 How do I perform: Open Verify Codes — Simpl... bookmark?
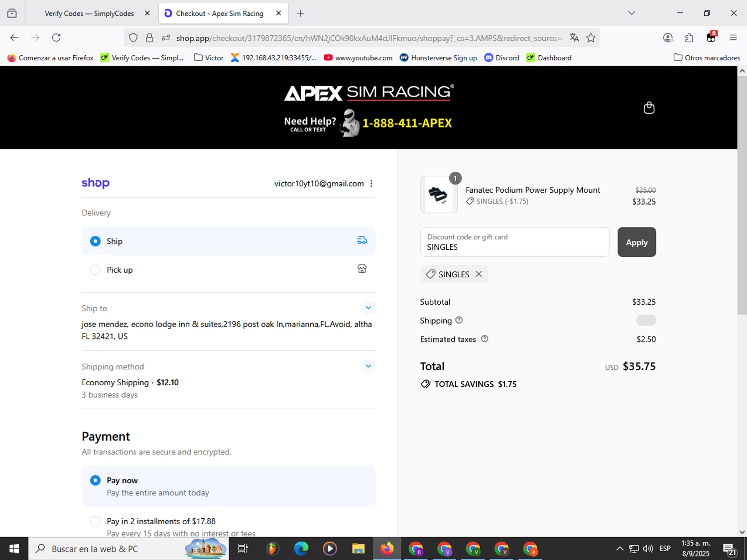(142, 58)
